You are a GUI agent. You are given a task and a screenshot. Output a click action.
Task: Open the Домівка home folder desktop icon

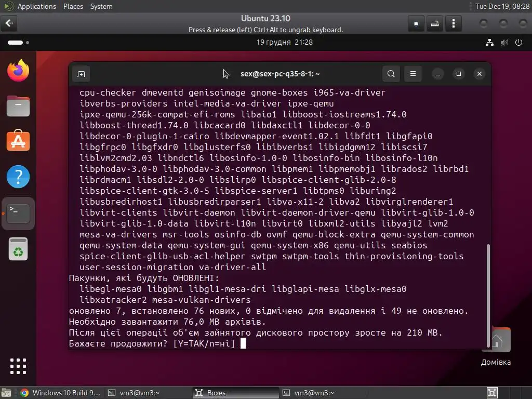point(496,347)
